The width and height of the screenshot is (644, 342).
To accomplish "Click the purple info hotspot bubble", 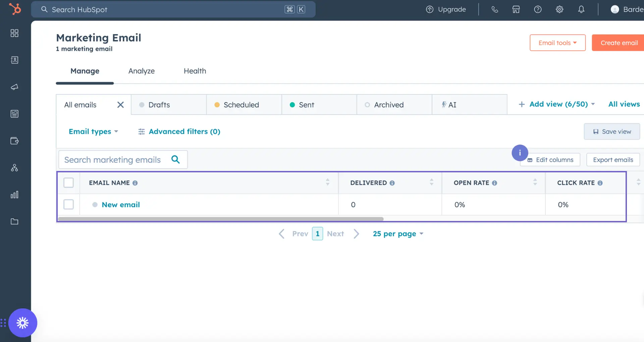I will pos(520,153).
